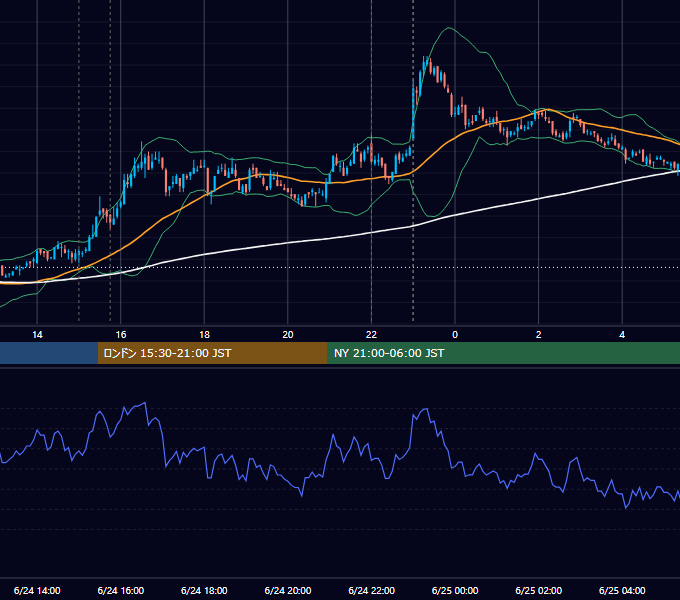Screen dimensions: 680x600
Task: Click the 6/24 22:00 date label
Action: pos(372,590)
